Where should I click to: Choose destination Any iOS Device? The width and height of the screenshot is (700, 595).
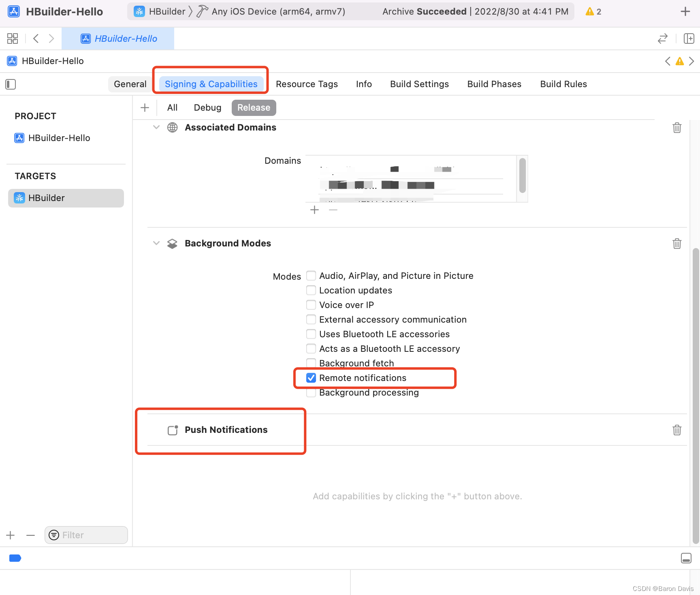click(271, 11)
